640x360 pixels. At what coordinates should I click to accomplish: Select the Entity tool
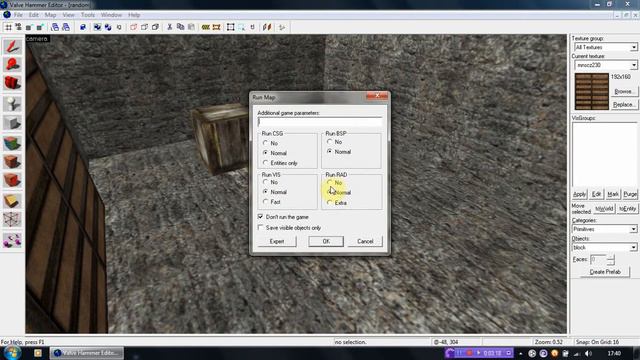tap(12, 104)
